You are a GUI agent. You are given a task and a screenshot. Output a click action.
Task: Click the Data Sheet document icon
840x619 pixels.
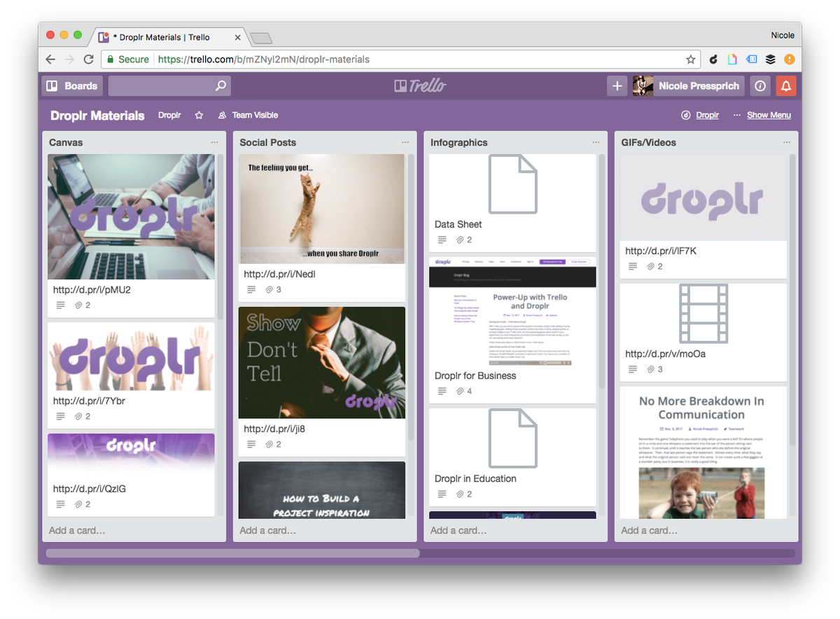click(x=512, y=185)
